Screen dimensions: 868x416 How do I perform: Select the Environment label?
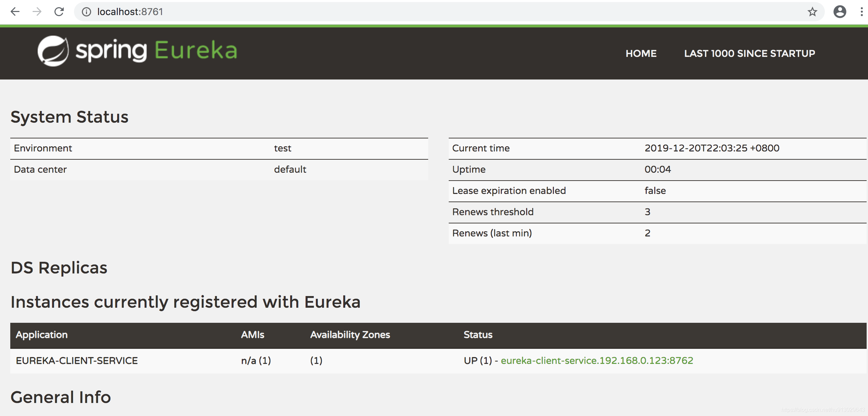[43, 148]
